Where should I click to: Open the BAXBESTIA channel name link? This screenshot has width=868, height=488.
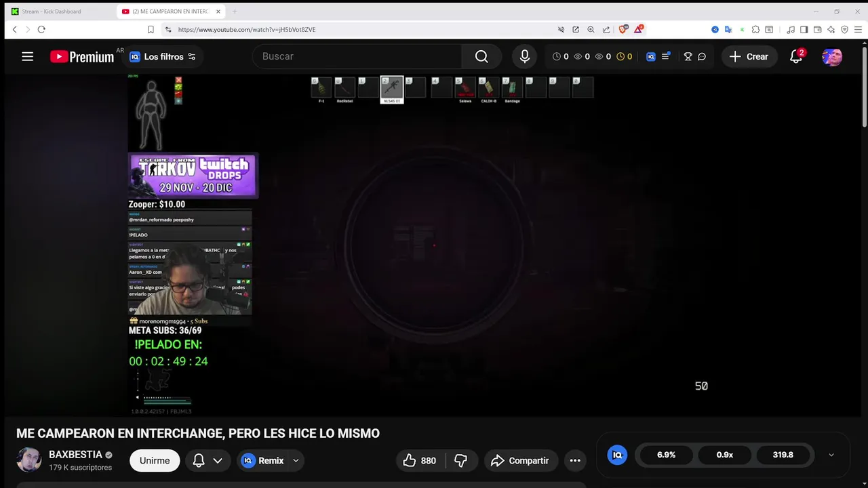(75, 455)
